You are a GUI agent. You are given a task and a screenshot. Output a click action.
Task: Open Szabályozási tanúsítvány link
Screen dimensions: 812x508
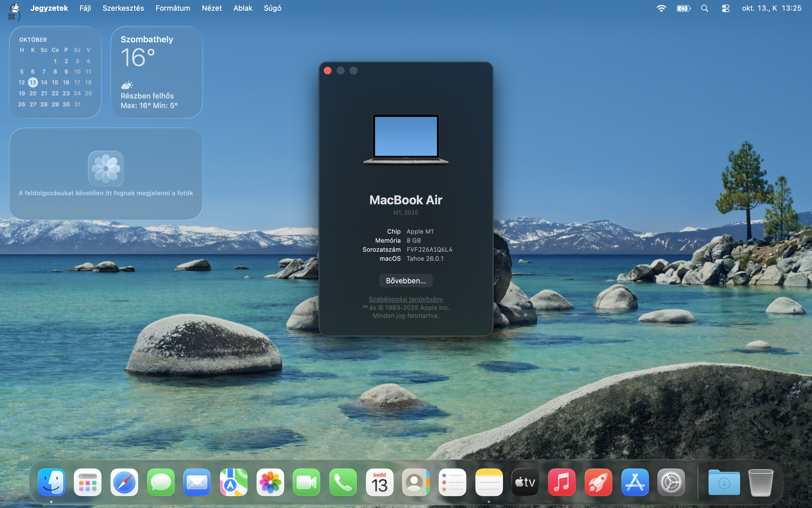[x=406, y=299]
